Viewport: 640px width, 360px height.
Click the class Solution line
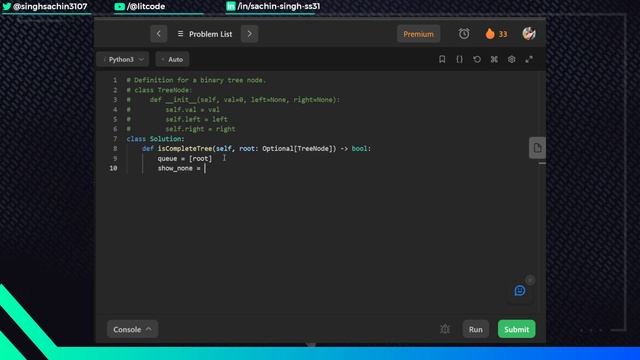156,139
